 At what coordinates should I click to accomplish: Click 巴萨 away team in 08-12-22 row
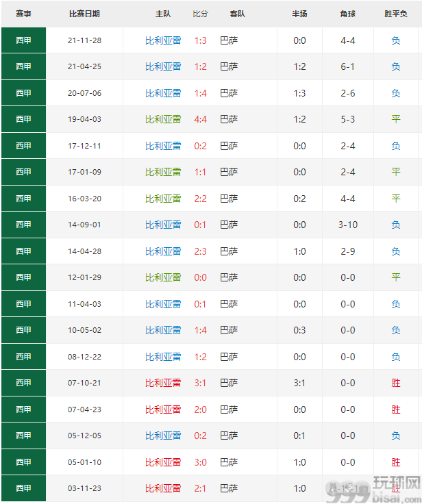[x=229, y=357]
